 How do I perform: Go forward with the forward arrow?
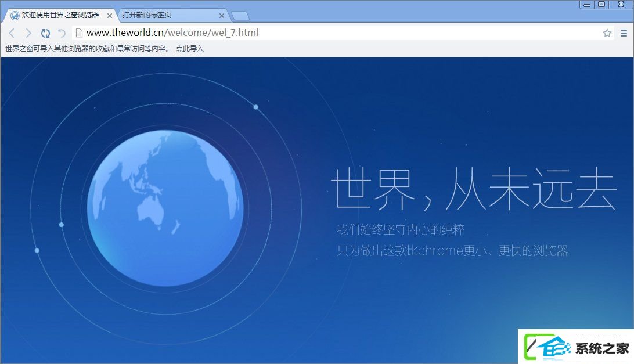tap(28, 33)
